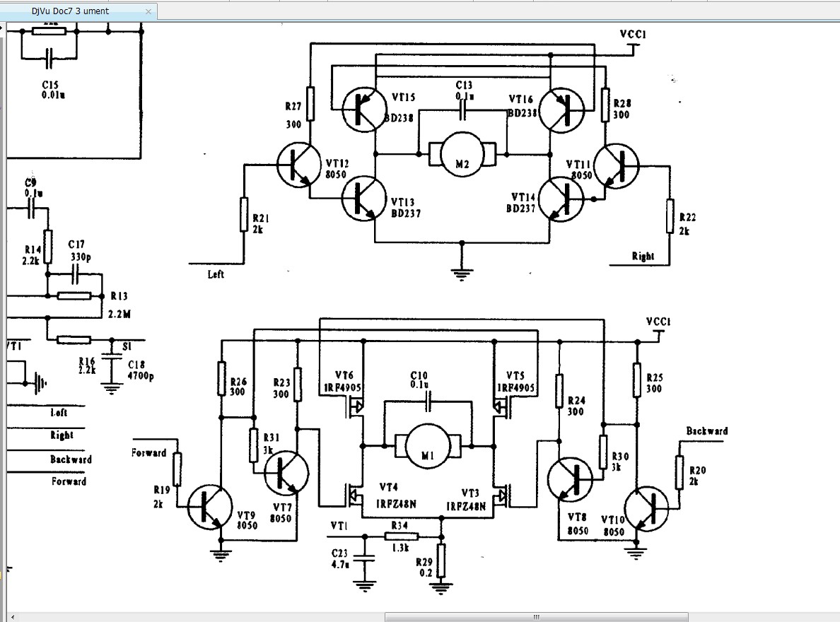Click the C13 capacitor above motor M2
840x622 pixels.
point(463,110)
